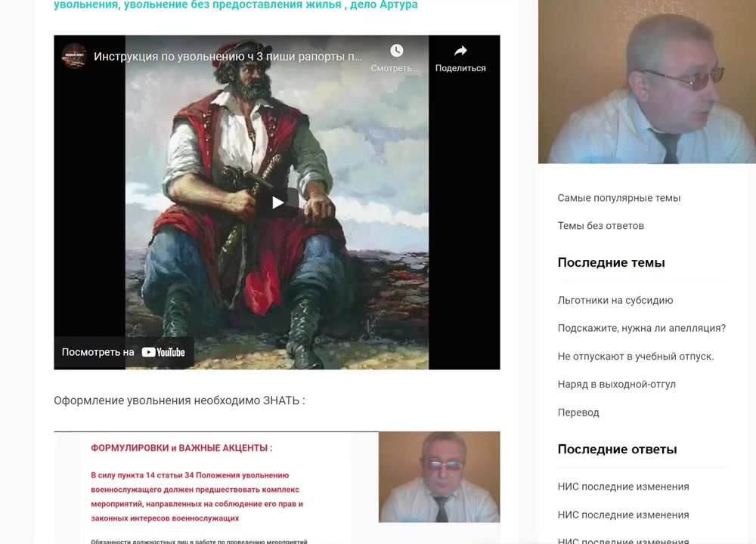
Task: Play the embedded YouTube video
Action: [277, 202]
